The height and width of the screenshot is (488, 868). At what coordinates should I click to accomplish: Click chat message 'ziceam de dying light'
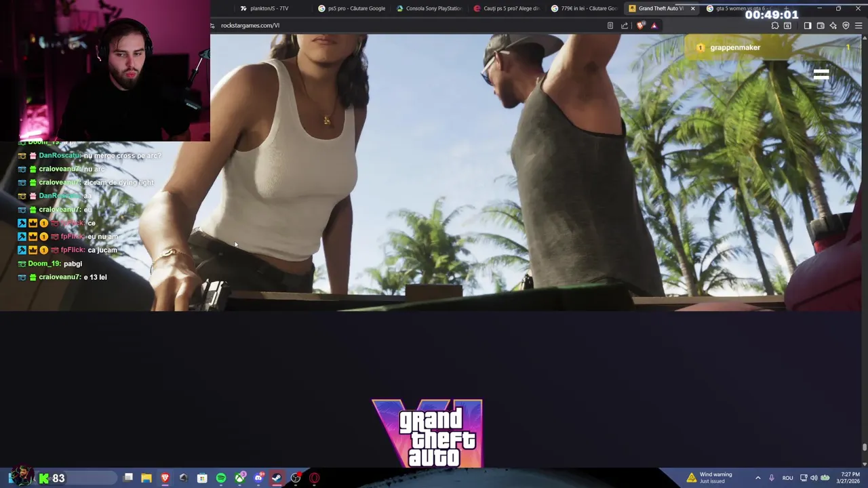pyautogui.click(x=119, y=182)
